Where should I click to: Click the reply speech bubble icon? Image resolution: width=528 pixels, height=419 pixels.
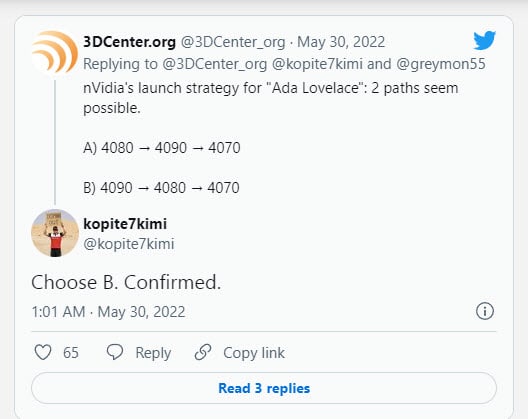pos(114,352)
